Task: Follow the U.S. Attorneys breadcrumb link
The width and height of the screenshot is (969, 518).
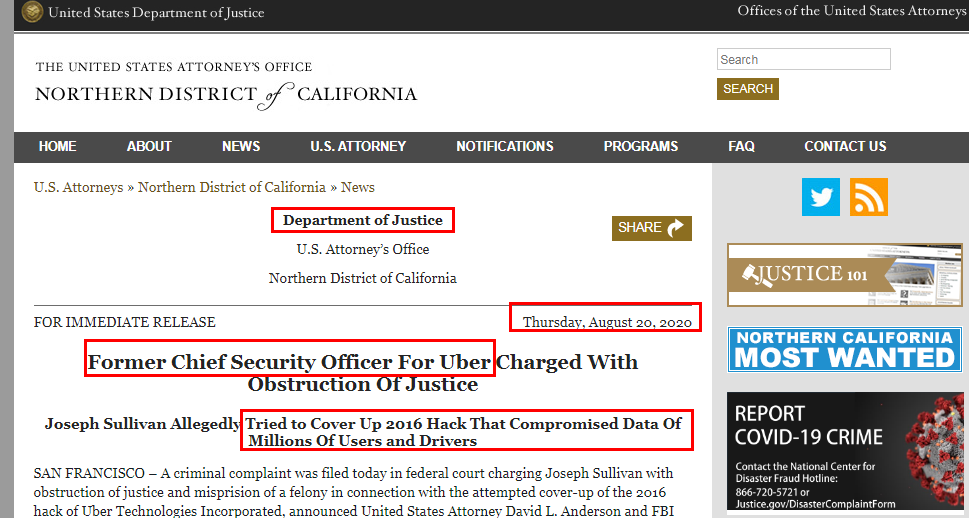Action: click(78, 187)
